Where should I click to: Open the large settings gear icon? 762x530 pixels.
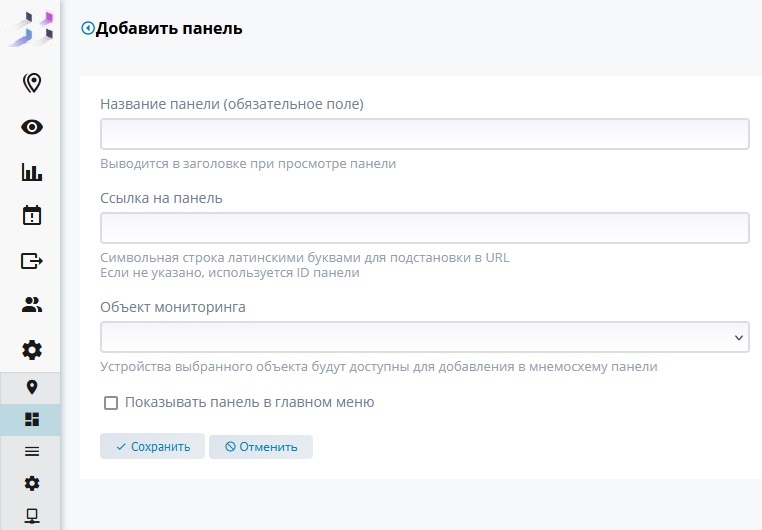coord(32,350)
